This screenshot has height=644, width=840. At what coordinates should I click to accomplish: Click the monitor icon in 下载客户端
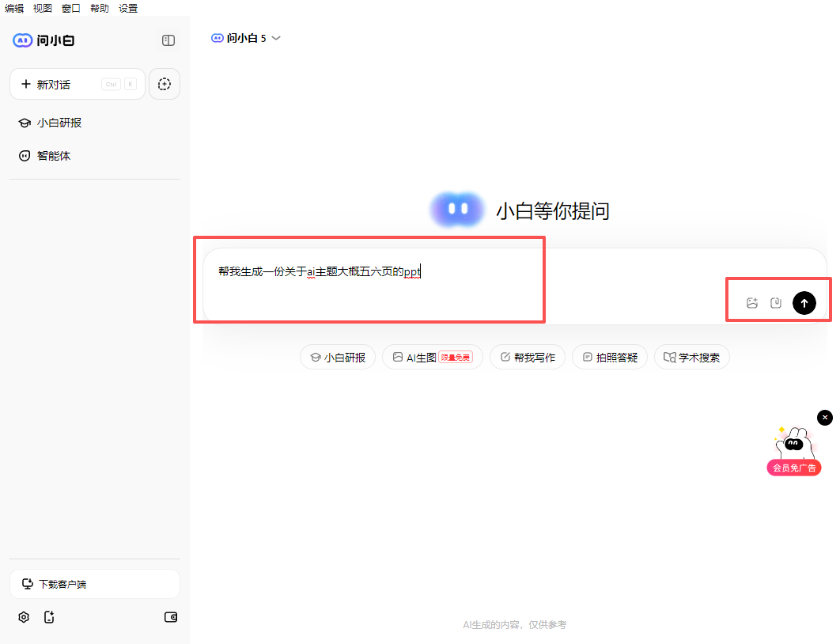tap(28, 584)
